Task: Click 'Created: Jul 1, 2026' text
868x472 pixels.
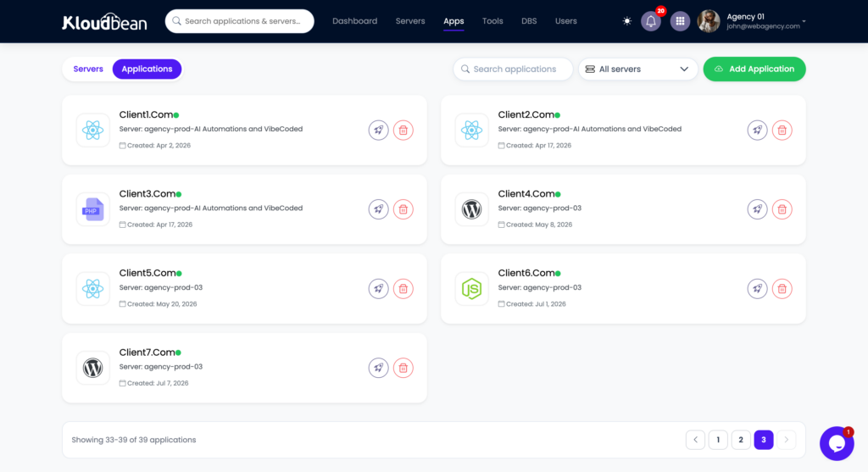Action: (x=536, y=303)
